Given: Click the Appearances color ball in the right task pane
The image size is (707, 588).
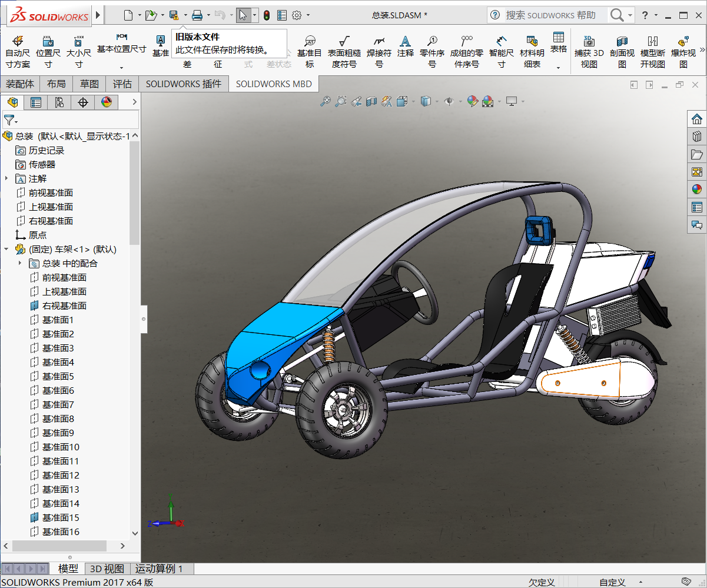Looking at the screenshot, I should tap(697, 189).
